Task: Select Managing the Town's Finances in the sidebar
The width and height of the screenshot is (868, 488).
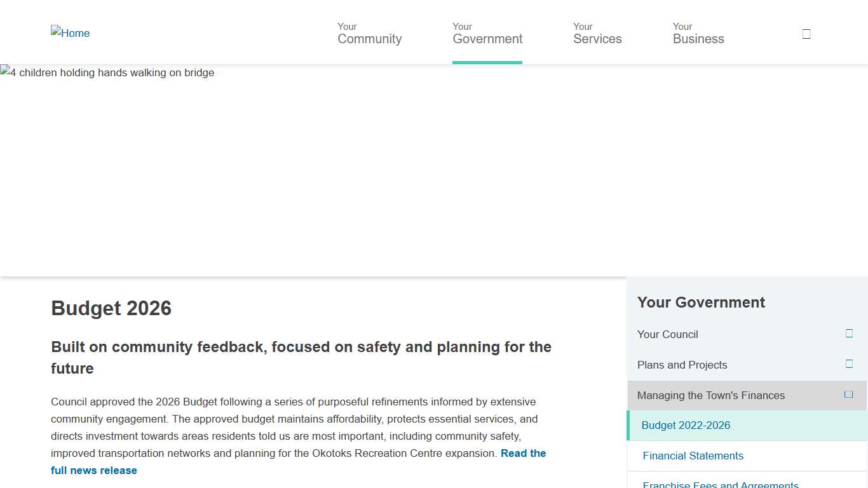Action: [710, 395]
